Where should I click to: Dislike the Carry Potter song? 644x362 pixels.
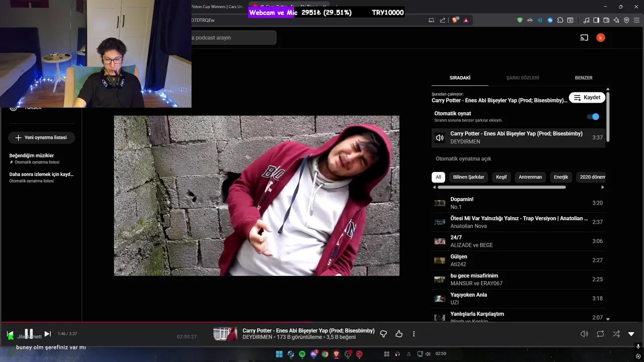tap(383, 334)
